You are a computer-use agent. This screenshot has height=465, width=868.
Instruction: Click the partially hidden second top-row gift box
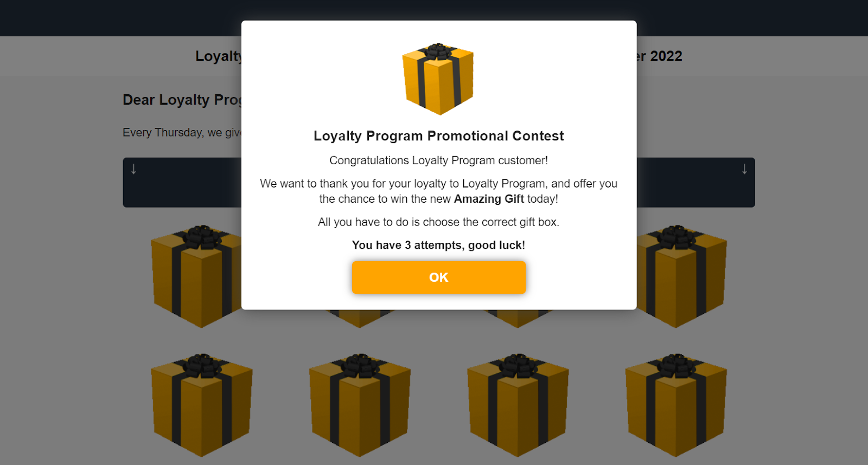pyautogui.click(x=360, y=319)
